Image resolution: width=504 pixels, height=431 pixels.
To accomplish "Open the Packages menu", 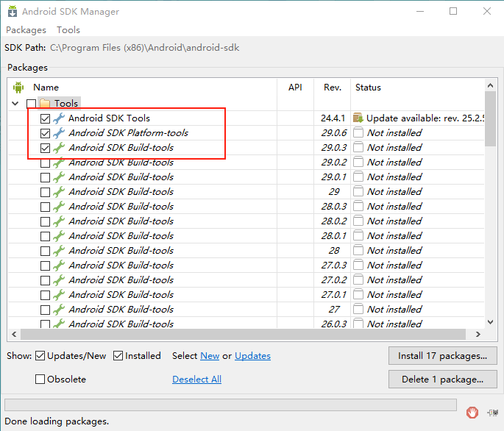I will coord(26,30).
